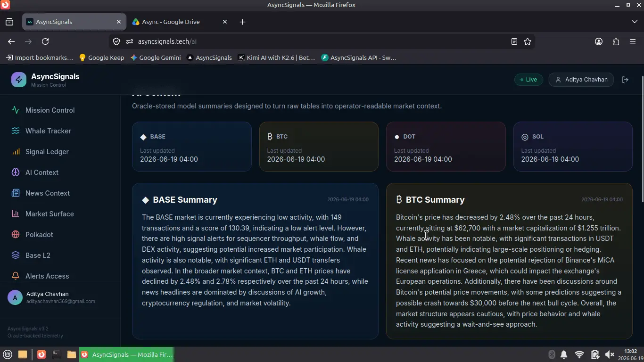Open News Context page
The height and width of the screenshot is (362, 644).
48,193
